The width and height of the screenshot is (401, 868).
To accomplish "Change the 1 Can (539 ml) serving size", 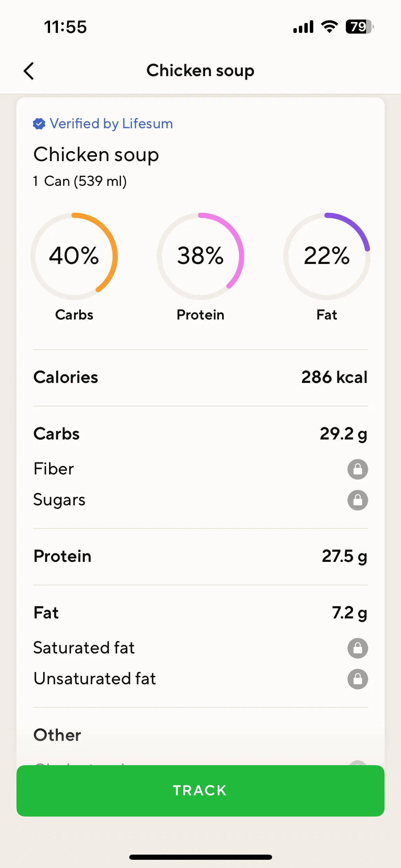I will pos(80,181).
